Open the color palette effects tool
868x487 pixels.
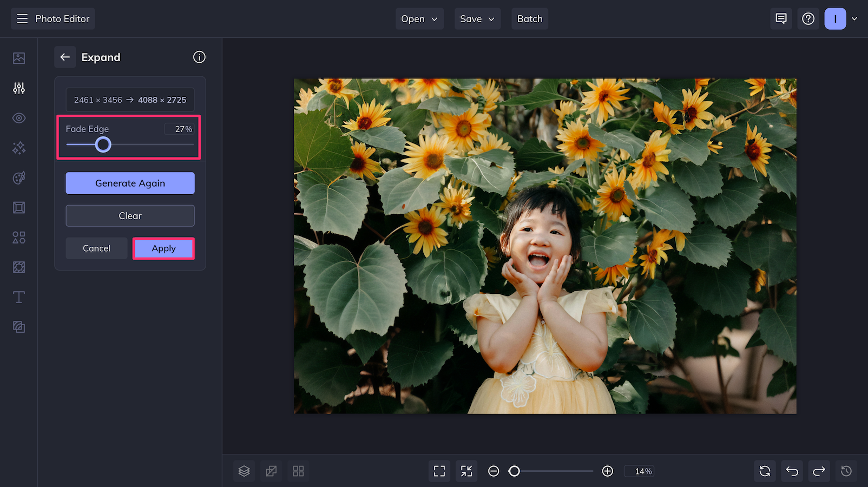pos(19,177)
